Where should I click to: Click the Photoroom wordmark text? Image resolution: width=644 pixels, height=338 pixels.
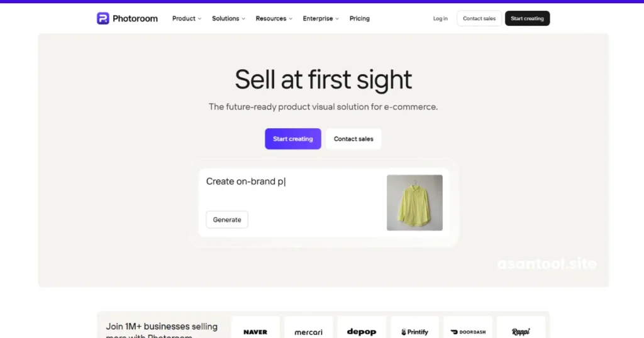(135, 18)
